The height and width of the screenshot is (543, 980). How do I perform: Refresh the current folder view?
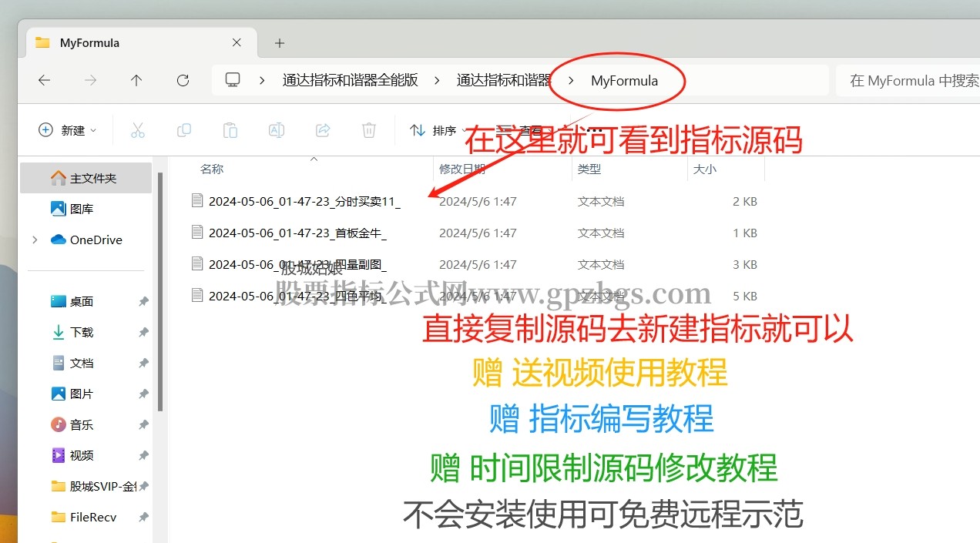183,80
